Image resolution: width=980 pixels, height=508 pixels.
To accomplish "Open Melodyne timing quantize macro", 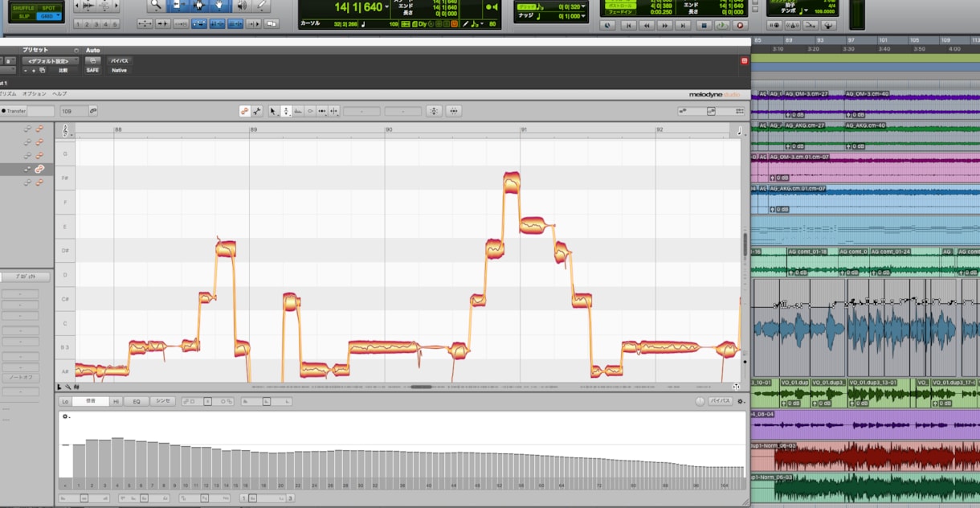I will pos(454,111).
